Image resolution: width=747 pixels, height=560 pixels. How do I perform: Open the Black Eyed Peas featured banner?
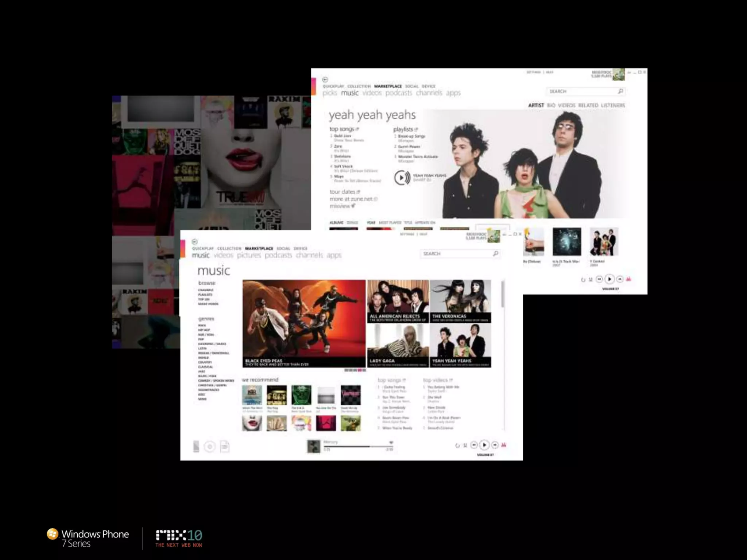coord(304,323)
